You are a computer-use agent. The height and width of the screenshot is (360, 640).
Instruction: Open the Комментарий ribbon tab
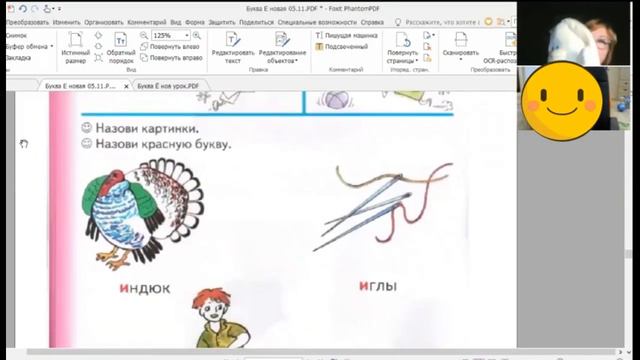click(147, 22)
